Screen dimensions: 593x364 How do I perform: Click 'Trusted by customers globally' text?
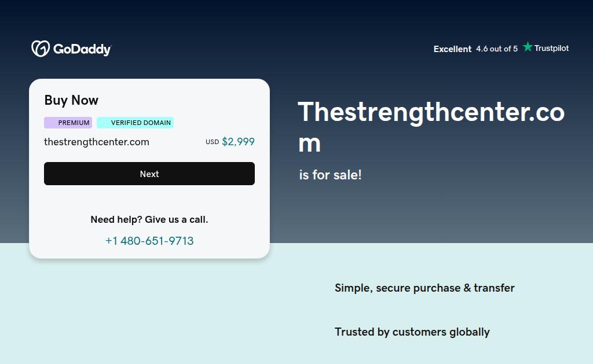point(412,332)
